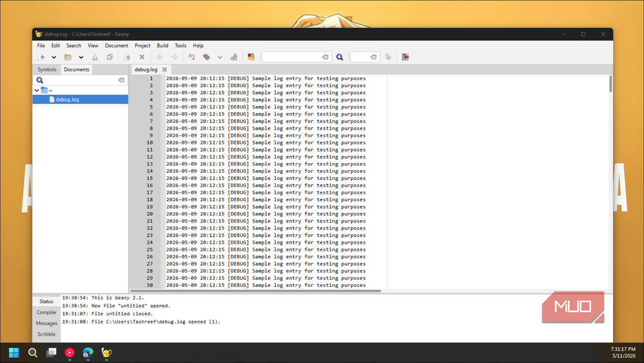
Task: Open the taskbar clock and date
Action: pyautogui.click(x=623, y=353)
